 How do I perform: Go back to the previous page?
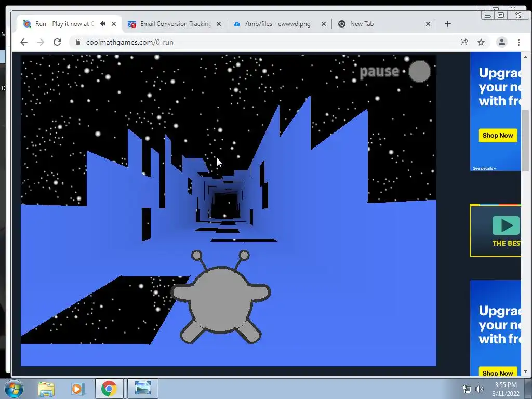tap(24, 42)
